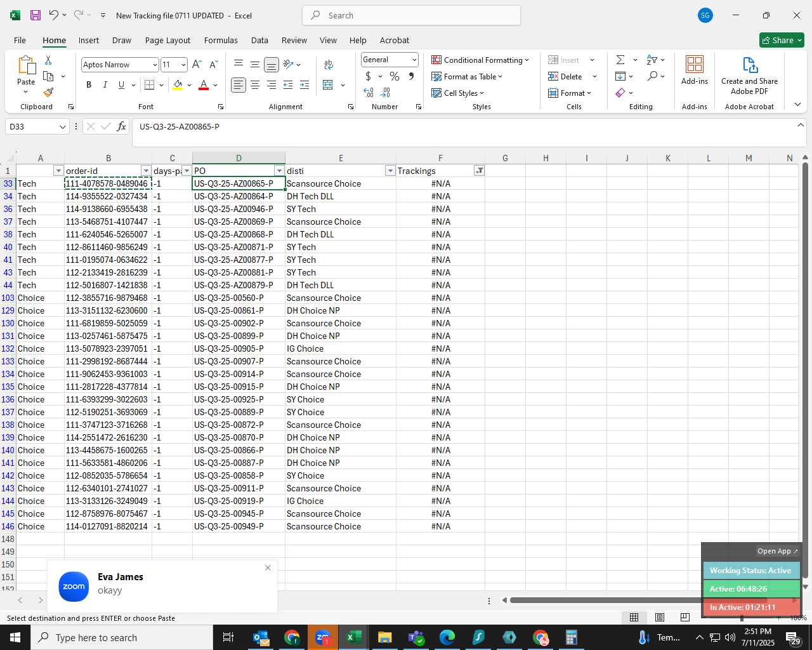Screen dimensions: 812x650
Task: Expand Conditional Formatting menu
Action: click(480, 60)
